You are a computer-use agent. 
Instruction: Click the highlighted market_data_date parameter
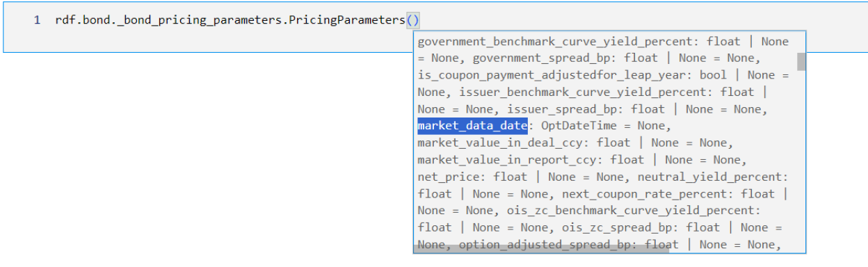(x=472, y=126)
